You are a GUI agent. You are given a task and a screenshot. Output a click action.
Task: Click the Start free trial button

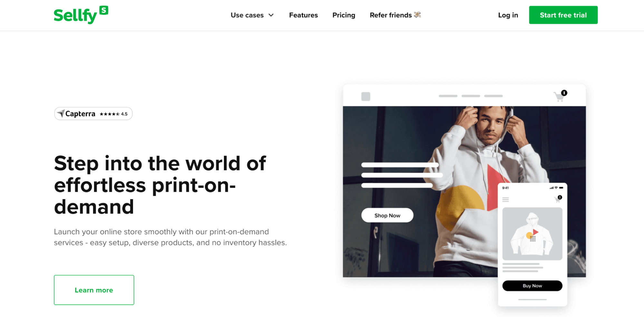click(x=563, y=15)
